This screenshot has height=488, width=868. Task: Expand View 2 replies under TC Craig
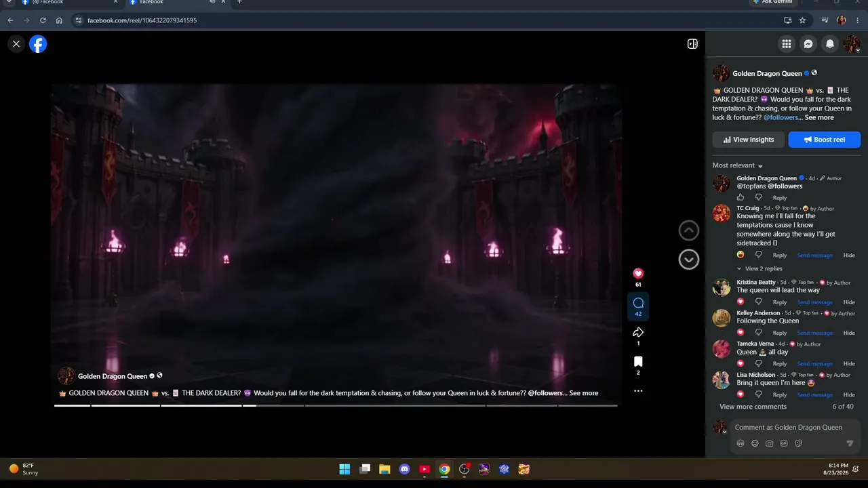[x=759, y=269]
